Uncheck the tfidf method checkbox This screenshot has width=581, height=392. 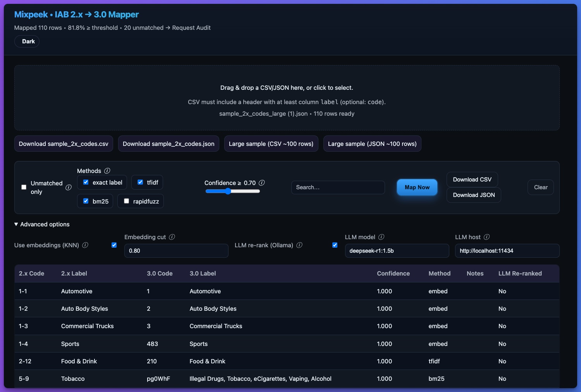click(x=140, y=182)
